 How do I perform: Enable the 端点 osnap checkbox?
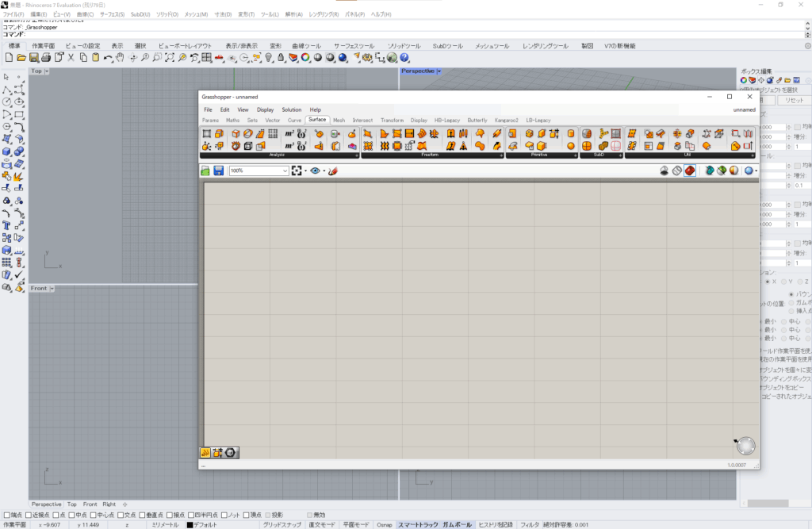(7, 515)
